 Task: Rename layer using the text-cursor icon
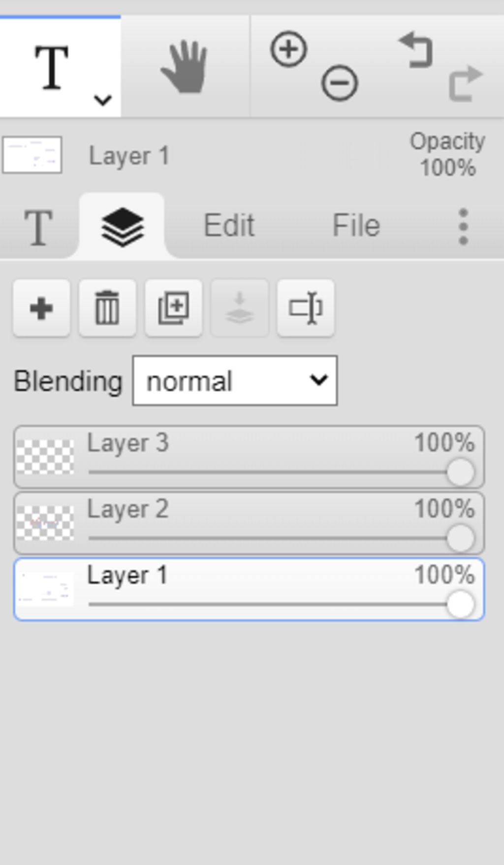(x=306, y=308)
